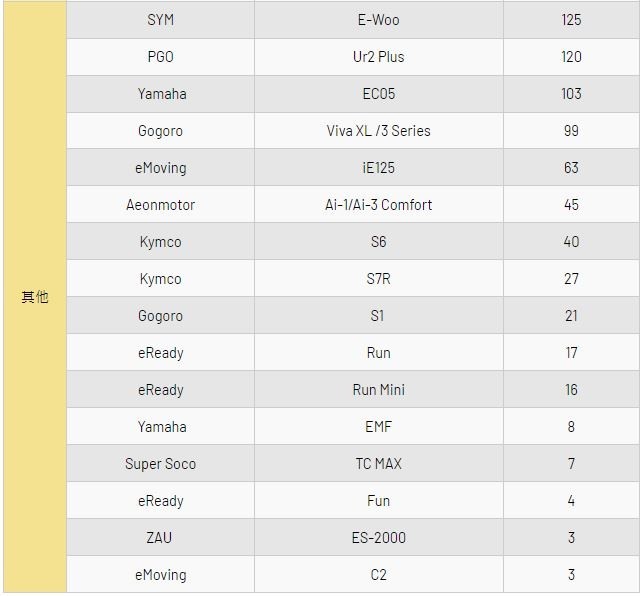The height and width of the screenshot is (596, 641).
Task: Select the Kymco S6 model cell
Action: 379,242
